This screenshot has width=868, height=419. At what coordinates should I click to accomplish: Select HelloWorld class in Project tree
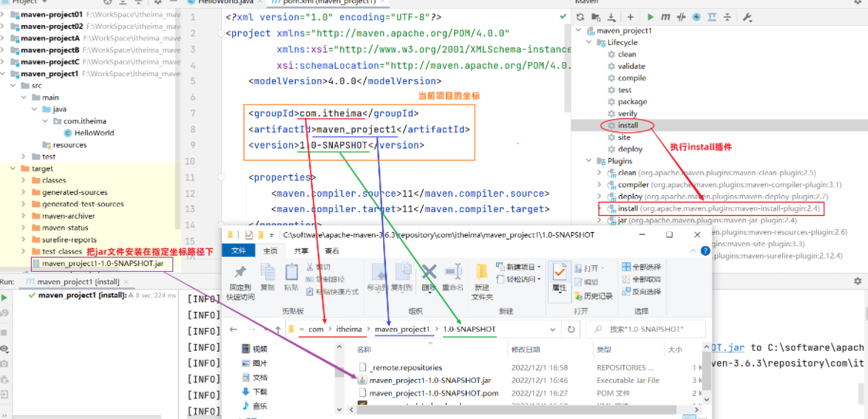coord(89,133)
